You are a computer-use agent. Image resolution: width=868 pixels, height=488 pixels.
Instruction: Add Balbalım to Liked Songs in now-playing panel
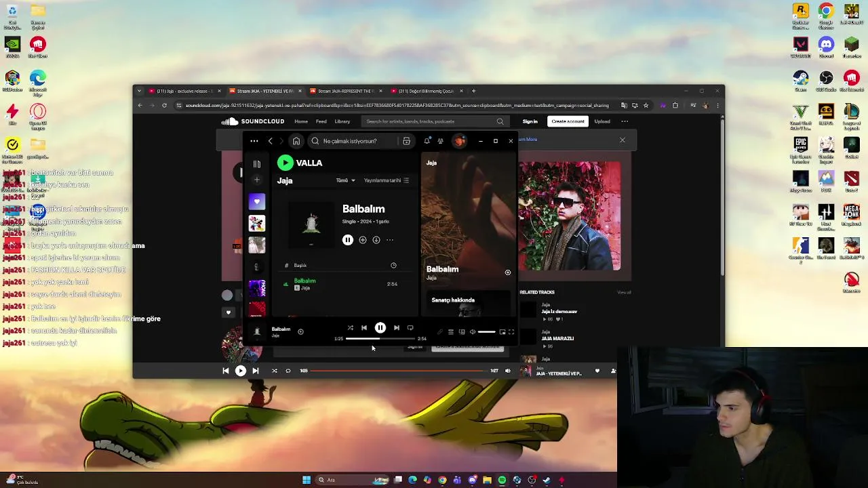click(507, 272)
